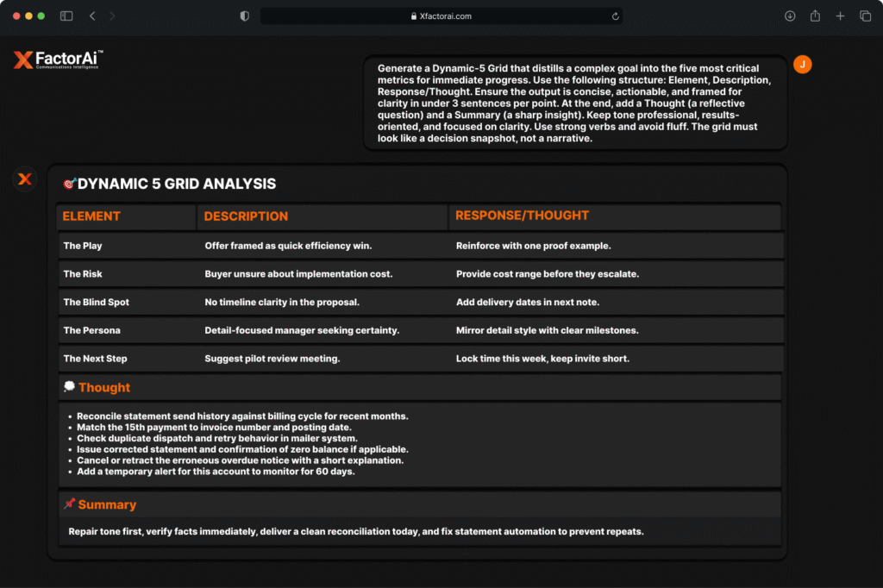883x588 pixels.
Task: Open a new tab with the plus icon
Action: 840,16
